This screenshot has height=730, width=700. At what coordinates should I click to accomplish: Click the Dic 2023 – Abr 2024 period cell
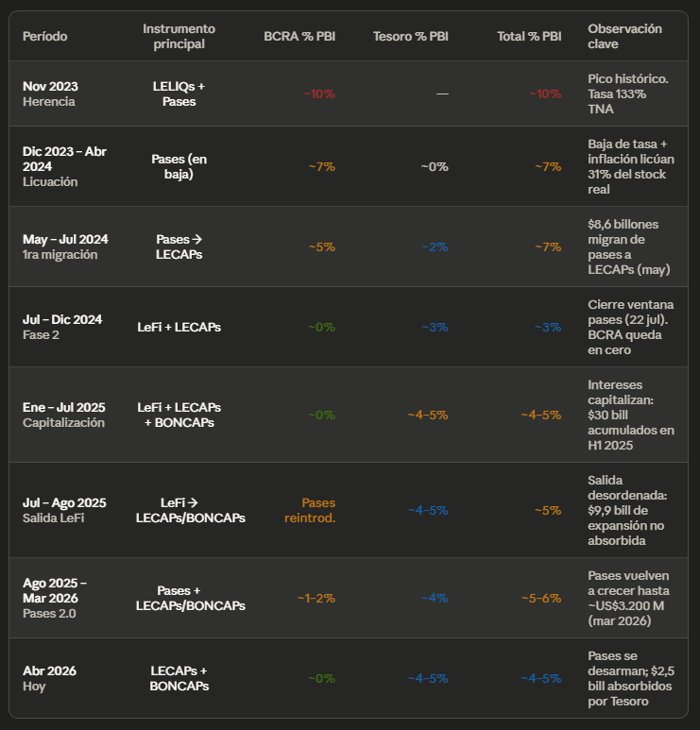click(x=64, y=166)
